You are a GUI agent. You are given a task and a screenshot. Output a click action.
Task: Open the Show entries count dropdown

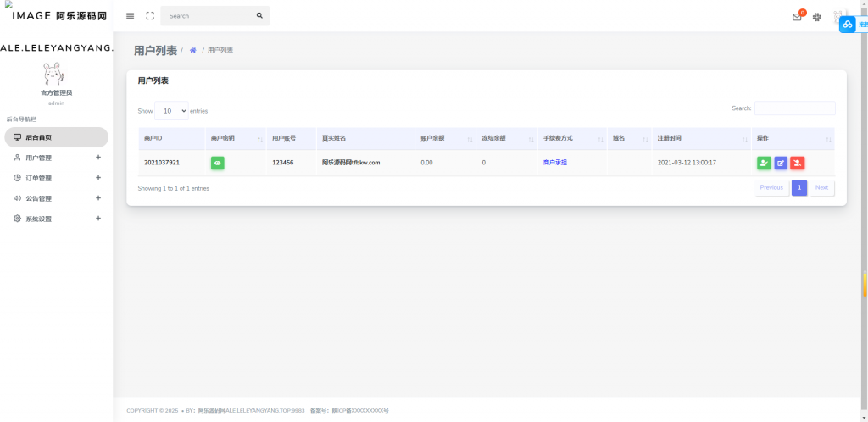[x=171, y=111]
